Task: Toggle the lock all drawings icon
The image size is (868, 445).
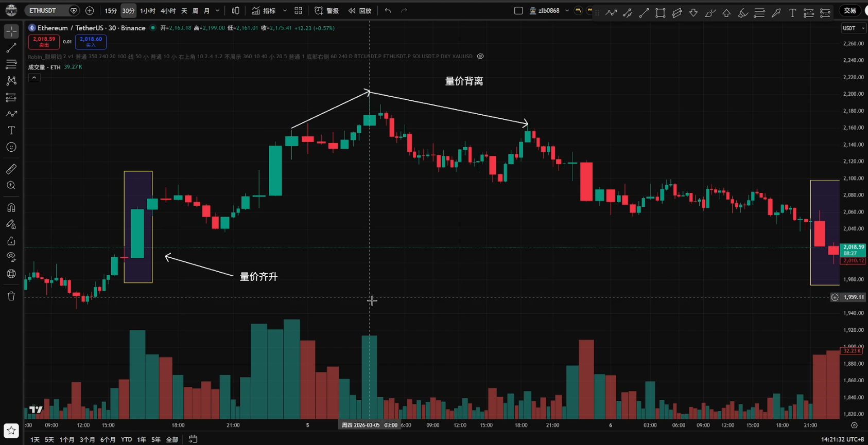Action: coord(11,241)
